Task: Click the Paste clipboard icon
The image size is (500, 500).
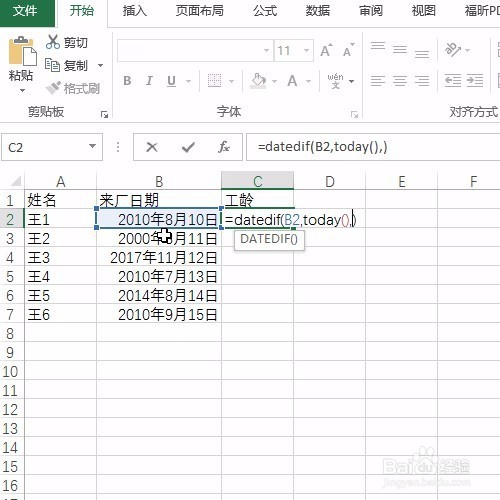Action: pos(22,52)
